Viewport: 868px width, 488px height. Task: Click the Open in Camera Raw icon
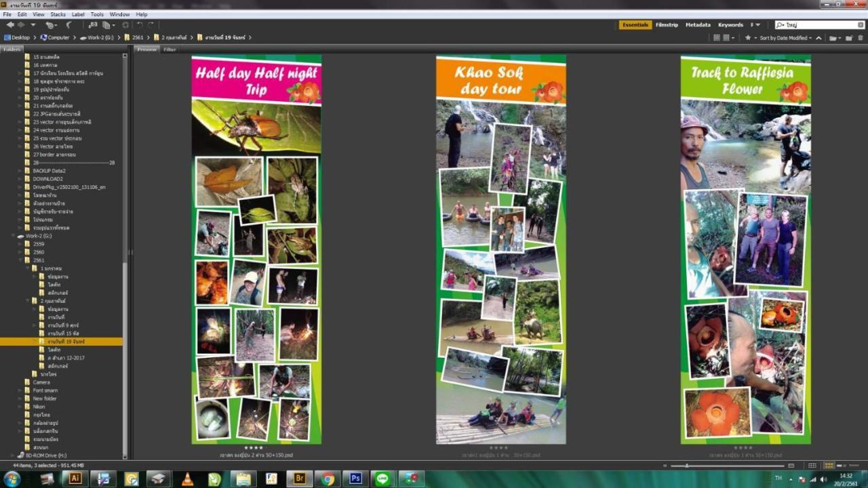point(125,25)
